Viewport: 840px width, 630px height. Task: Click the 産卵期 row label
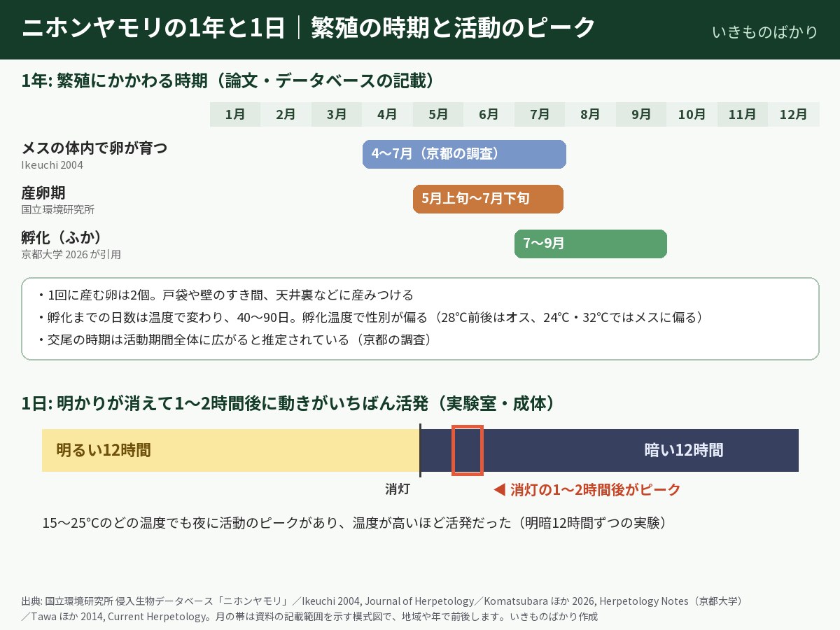pyautogui.click(x=43, y=193)
